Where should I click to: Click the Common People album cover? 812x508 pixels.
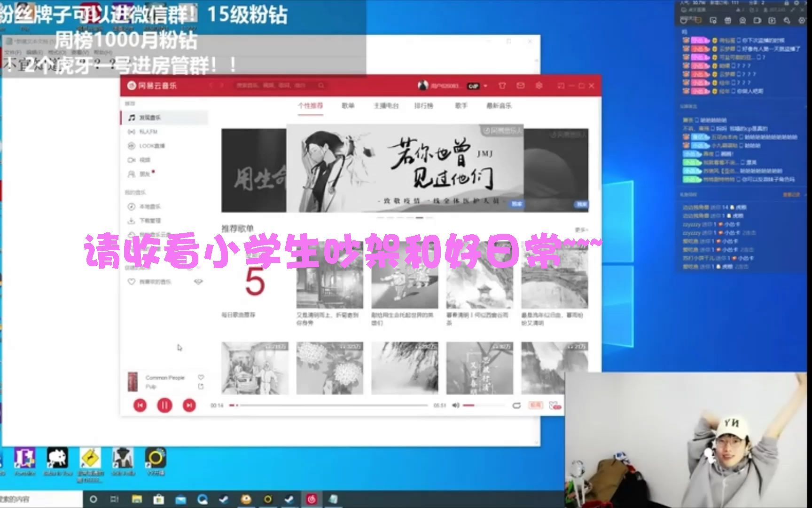click(x=133, y=381)
